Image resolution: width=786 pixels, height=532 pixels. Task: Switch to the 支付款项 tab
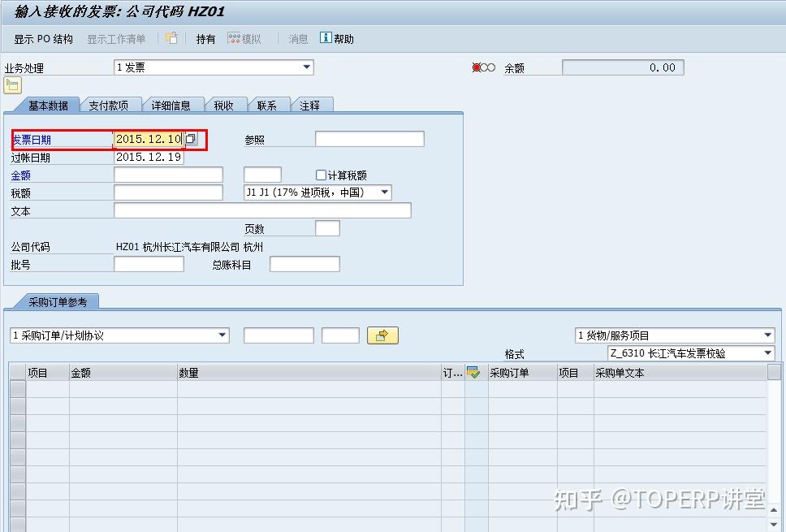(x=108, y=106)
